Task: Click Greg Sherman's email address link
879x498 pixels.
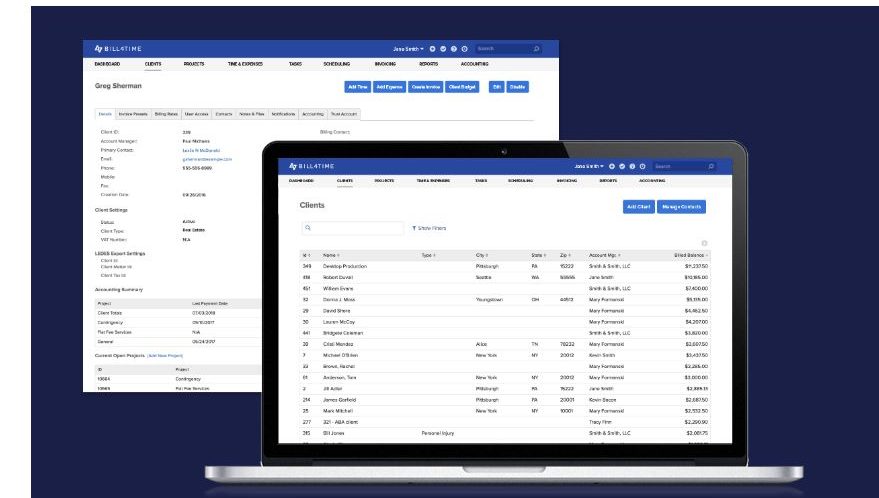Action: coord(207,159)
